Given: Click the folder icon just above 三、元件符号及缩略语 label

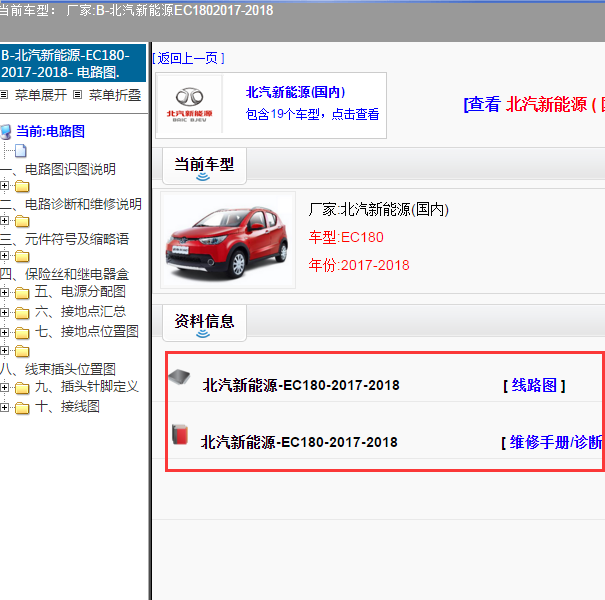Looking at the screenshot, I should click(x=22, y=221).
